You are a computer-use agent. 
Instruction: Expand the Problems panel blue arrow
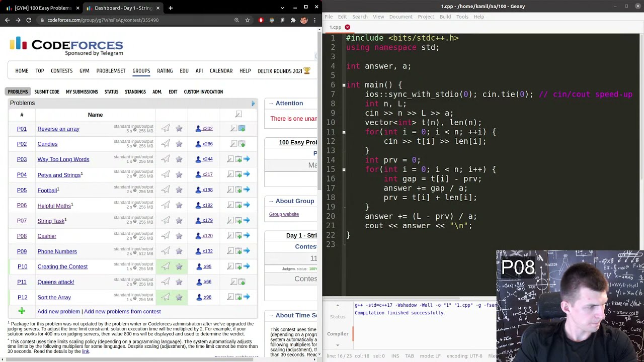(x=253, y=103)
